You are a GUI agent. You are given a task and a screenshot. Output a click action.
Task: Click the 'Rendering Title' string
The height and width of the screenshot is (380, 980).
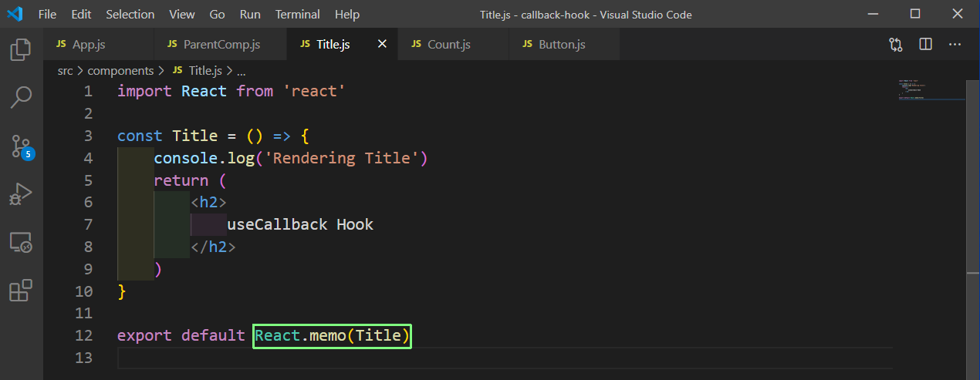coord(341,158)
